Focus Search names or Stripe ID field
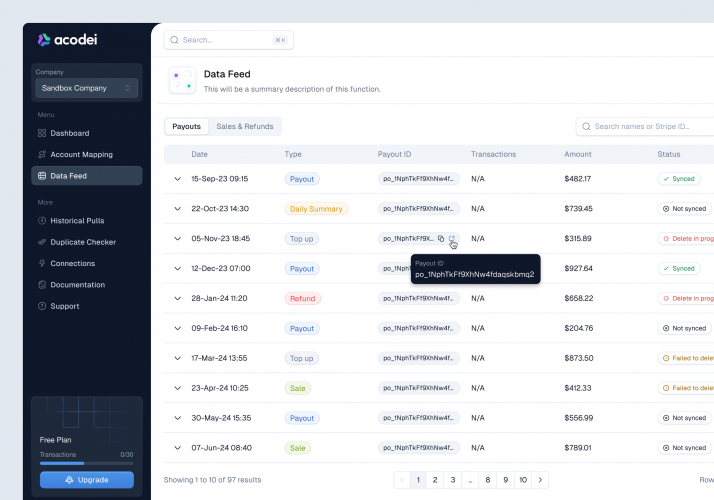This screenshot has width=714, height=500. (x=645, y=127)
